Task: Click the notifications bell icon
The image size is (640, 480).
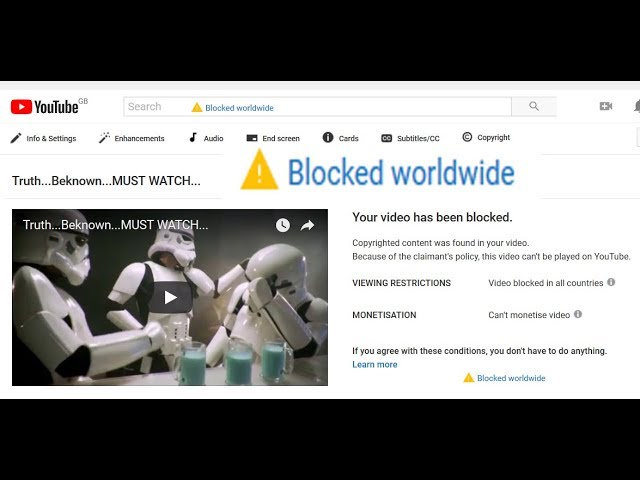Action: pyautogui.click(x=637, y=106)
